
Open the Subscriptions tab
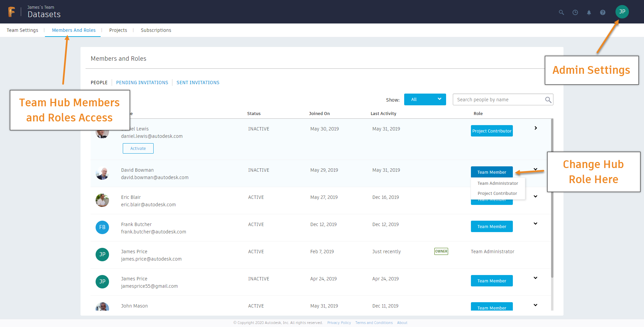pos(156,30)
